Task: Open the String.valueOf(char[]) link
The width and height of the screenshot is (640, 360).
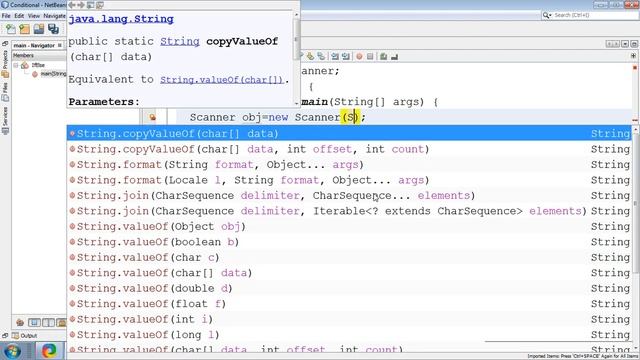Action: pos(221,80)
